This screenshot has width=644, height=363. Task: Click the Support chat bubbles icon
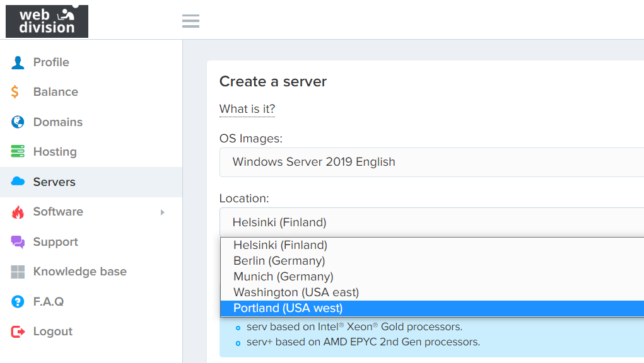tap(18, 242)
